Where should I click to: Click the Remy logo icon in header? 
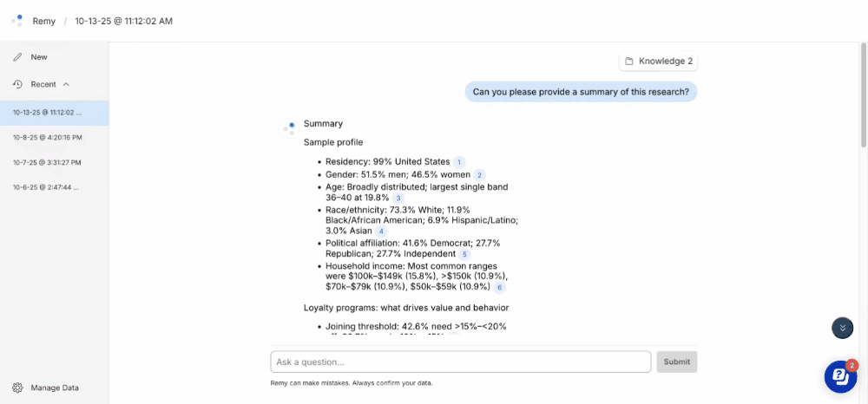pos(17,21)
